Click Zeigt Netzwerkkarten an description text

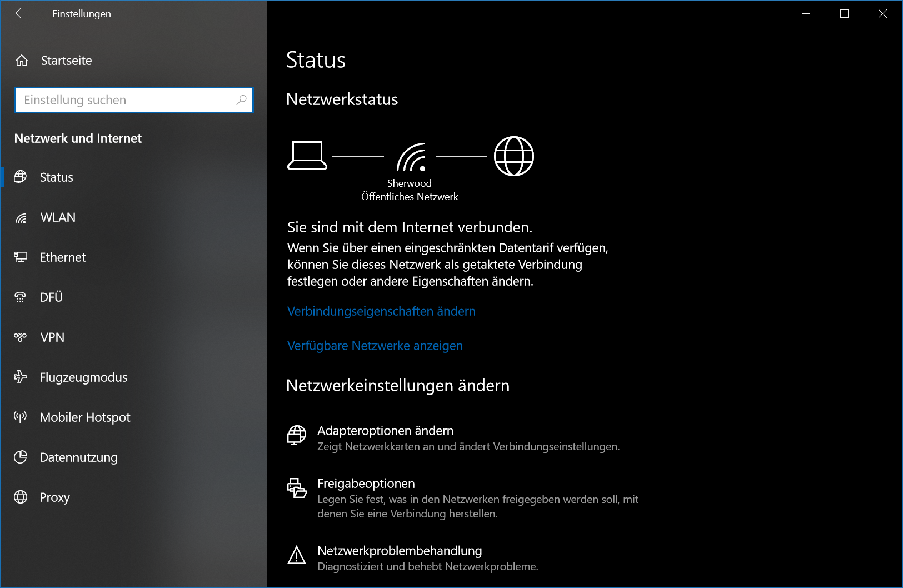tap(468, 447)
